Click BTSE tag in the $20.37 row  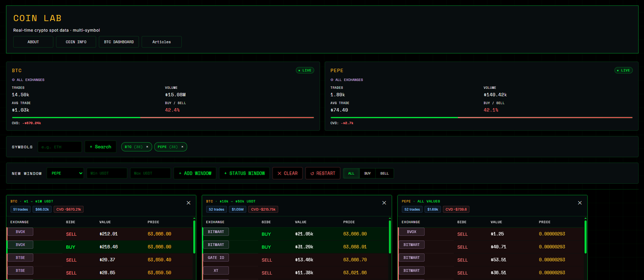(x=20, y=257)
